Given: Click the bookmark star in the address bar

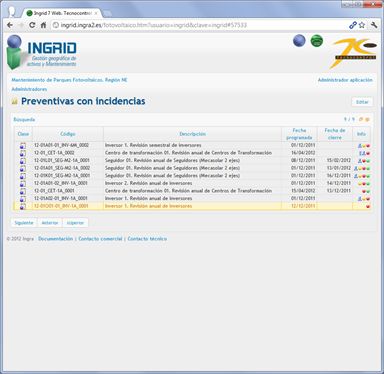Looking at the screenshot, I should [x=362, y=25].
